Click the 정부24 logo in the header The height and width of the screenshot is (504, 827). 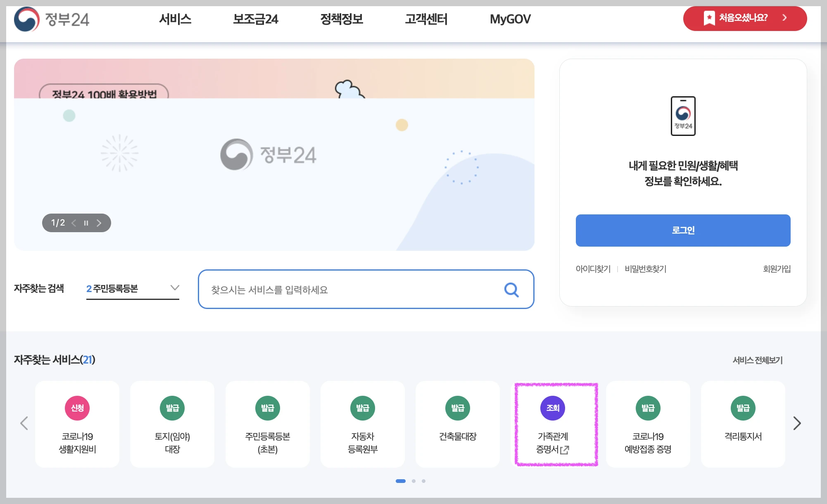click(52, 19)
